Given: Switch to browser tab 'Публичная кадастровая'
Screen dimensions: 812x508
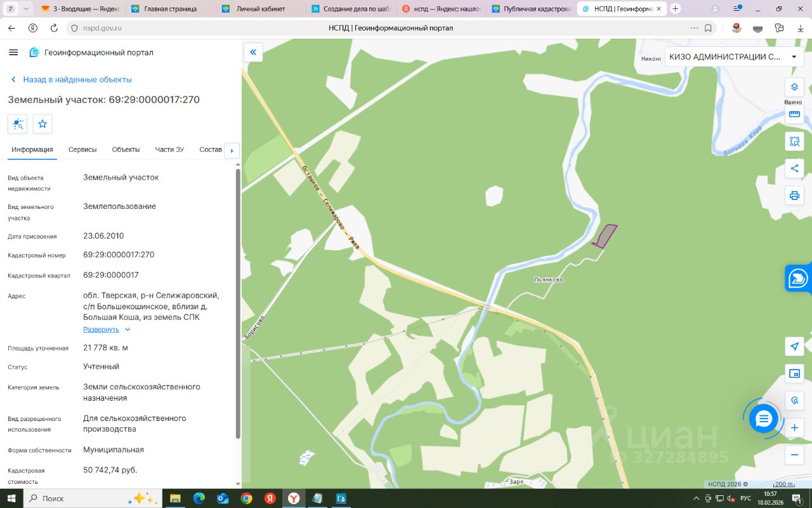Looking at the screenshot, I should click(x=530, y=9).
